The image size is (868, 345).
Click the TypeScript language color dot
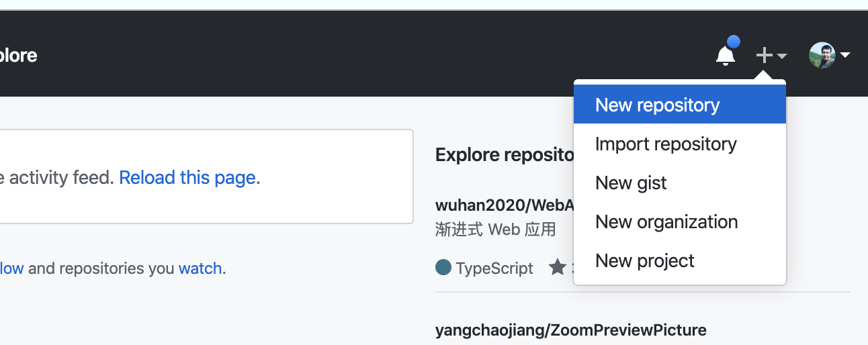click(x=443, y=268)
